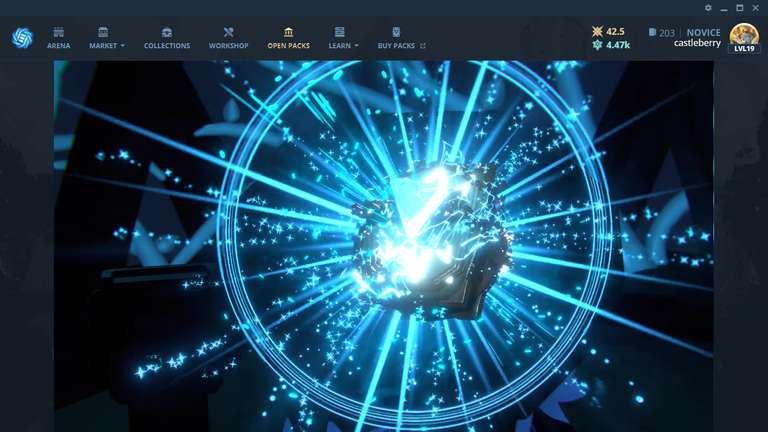Click the external link arrow beside Buy Packs
Viewport: 768px width, 432px height.
[423, 46]
